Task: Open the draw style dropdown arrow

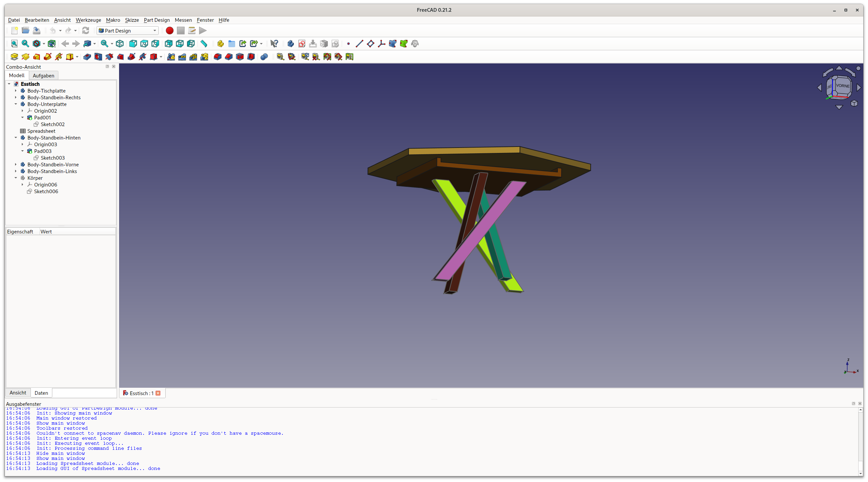Action: tap(44, 44)
